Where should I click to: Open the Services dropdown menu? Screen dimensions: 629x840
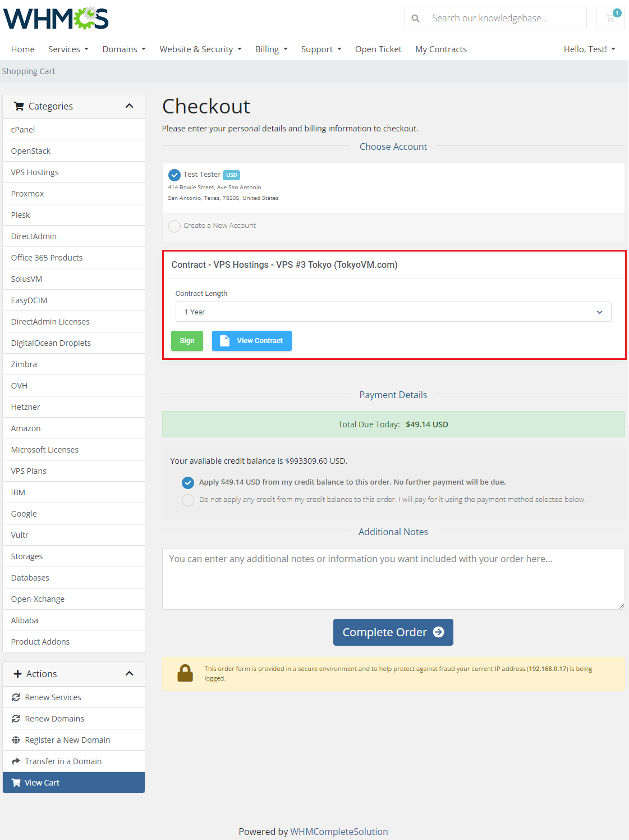pos(68,49)
